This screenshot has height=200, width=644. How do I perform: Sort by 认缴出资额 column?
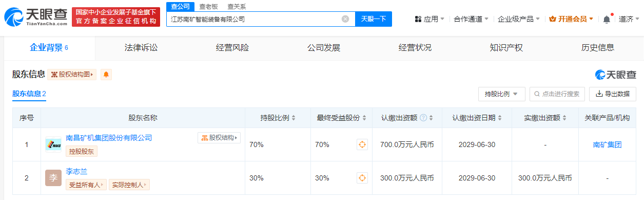pos(431,118)
